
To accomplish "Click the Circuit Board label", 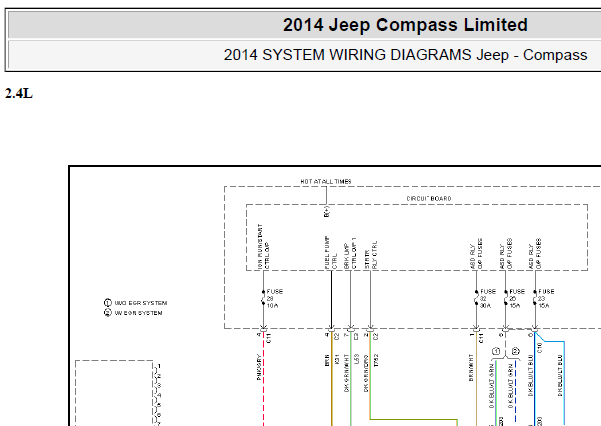I will [x=429, y=198].
